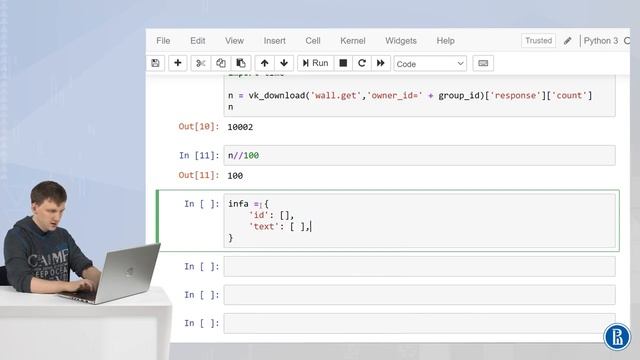This screenshot has height=360, width=640.
Task: Select the last empty code cell
Action: (x=419, y=323)
